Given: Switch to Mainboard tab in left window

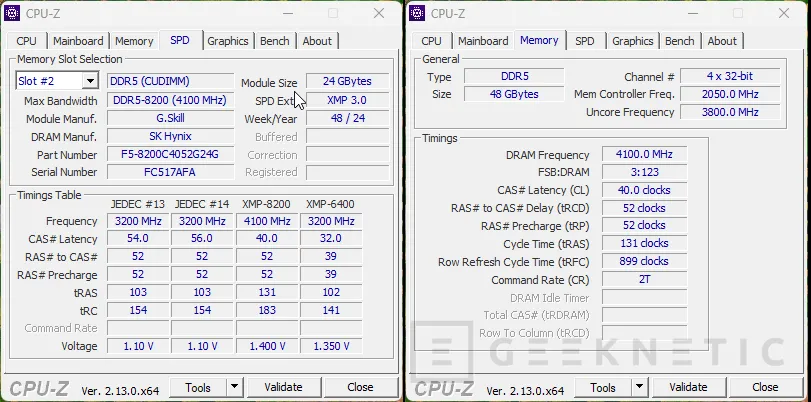Looking at the screenshot, I should tap(78, 41).
